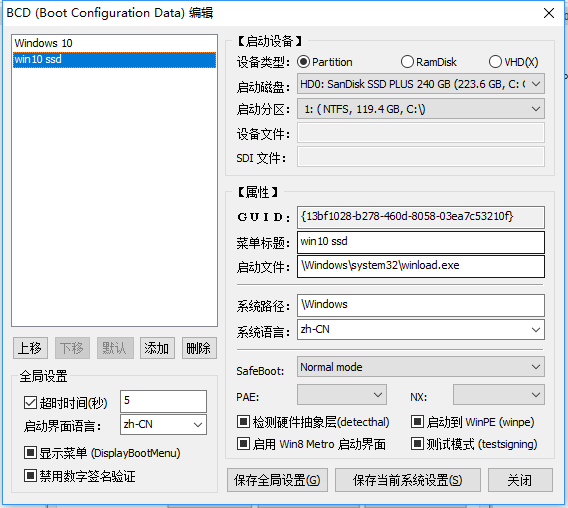Expand the NX dropdown
568x508 pixels.
(x=498, y=395)
